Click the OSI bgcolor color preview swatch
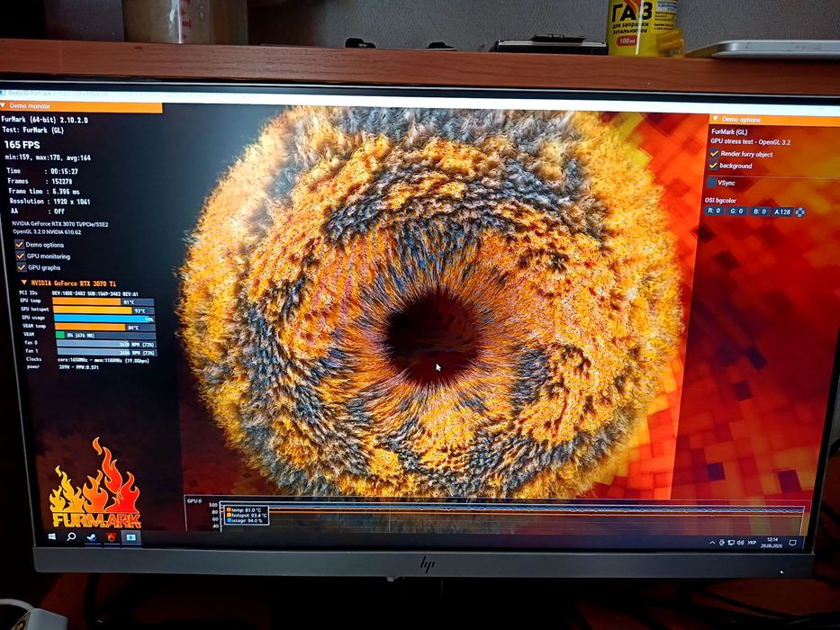840x630 pixels. [x=799, y=212]
